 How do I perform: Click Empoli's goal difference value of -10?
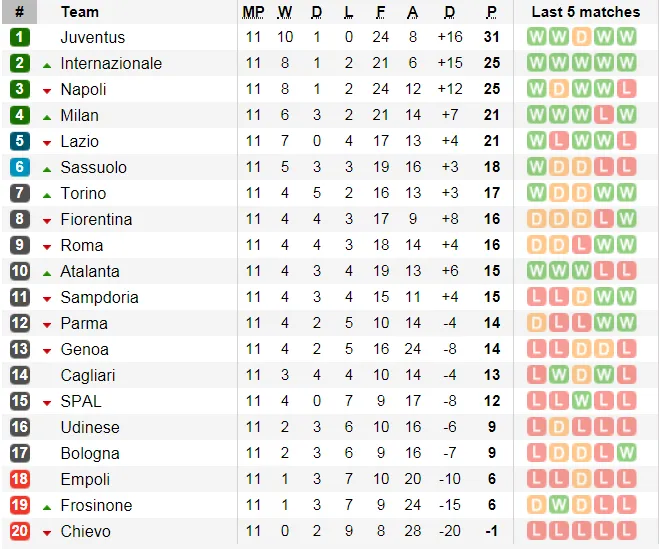click(449, 479)
